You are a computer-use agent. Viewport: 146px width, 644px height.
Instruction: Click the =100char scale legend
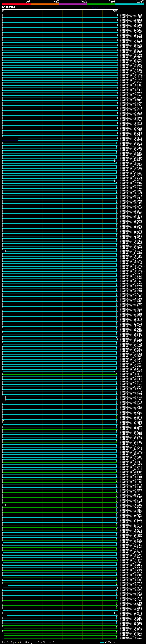point(109,642)
